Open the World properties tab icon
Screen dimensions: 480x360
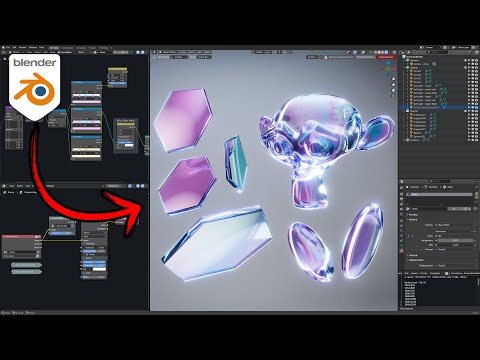pyautogui.click(x=402, y=213)
